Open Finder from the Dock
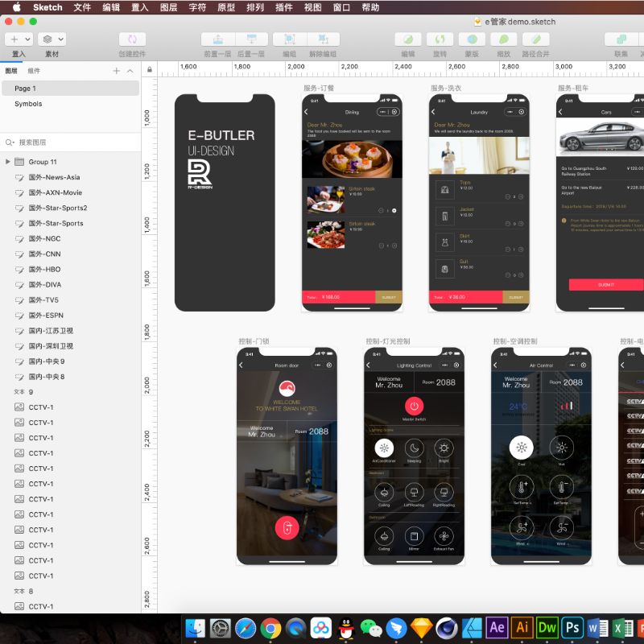Screen dimensions: 644x644 pyautogui.click(x=195, y=628)
